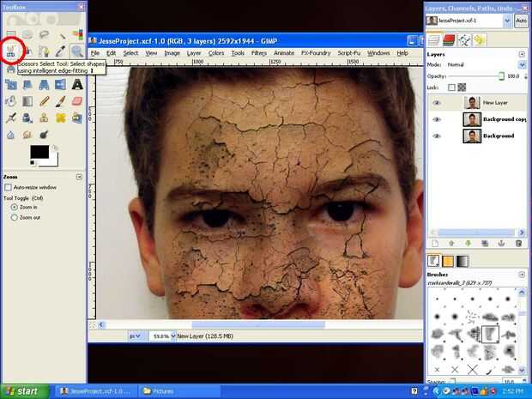Enable Auto-resize window checkbox
532x399 pixels.
(8, 187)
